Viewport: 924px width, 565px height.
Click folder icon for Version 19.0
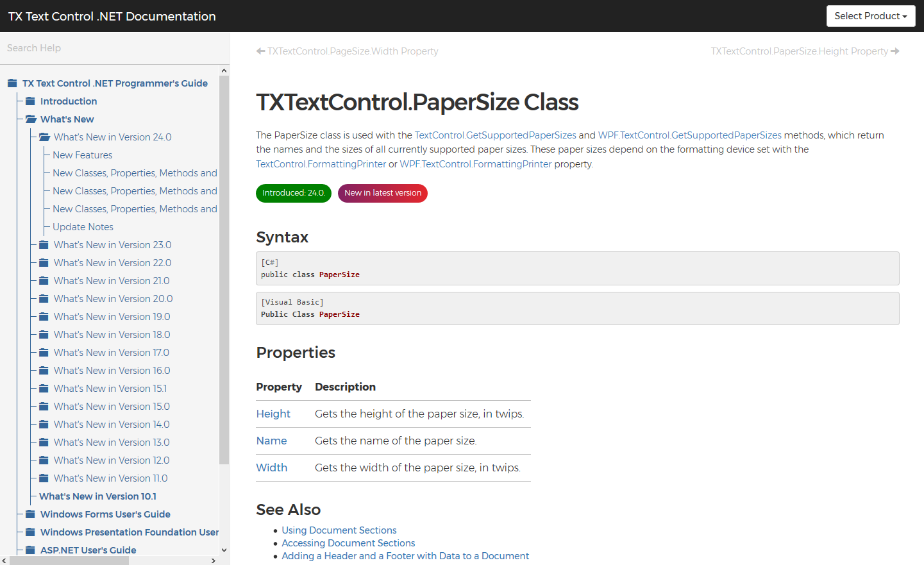(44, 317)
